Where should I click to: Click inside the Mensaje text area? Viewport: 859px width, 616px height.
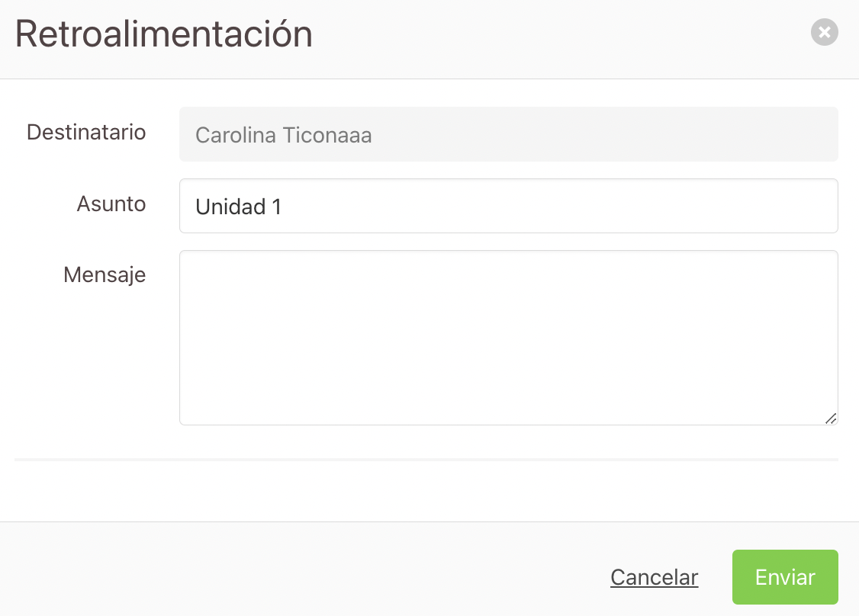click(x=508, y=338)
